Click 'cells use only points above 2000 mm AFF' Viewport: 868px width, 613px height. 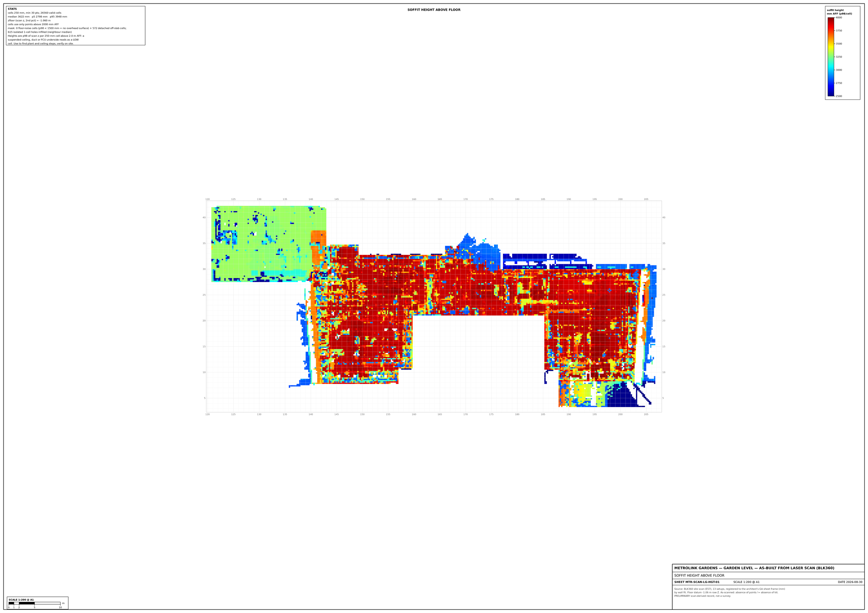[x=33, y=24]
